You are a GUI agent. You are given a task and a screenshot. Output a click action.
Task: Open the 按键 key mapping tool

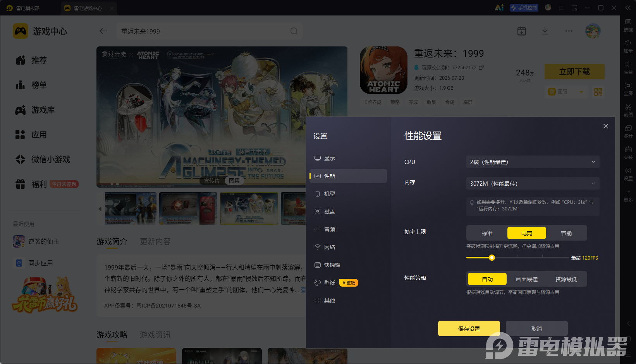628,25
